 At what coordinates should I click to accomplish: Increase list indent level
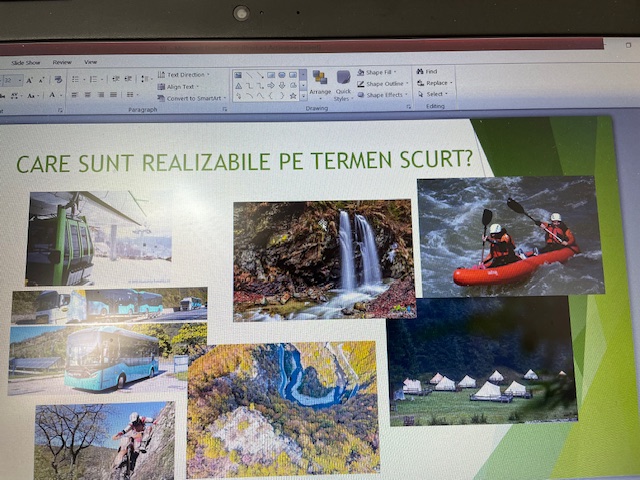click(x=128, y=79)
